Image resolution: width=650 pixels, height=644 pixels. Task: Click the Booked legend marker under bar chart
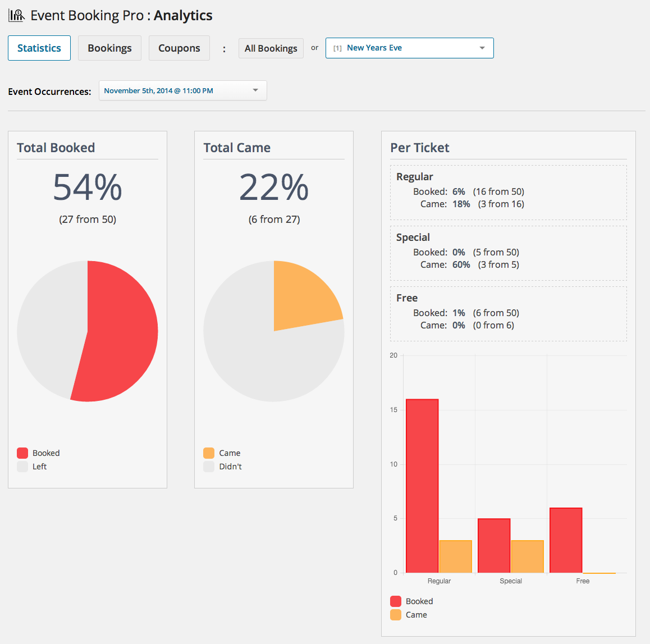pyautogui.click(x=395, y=601)
